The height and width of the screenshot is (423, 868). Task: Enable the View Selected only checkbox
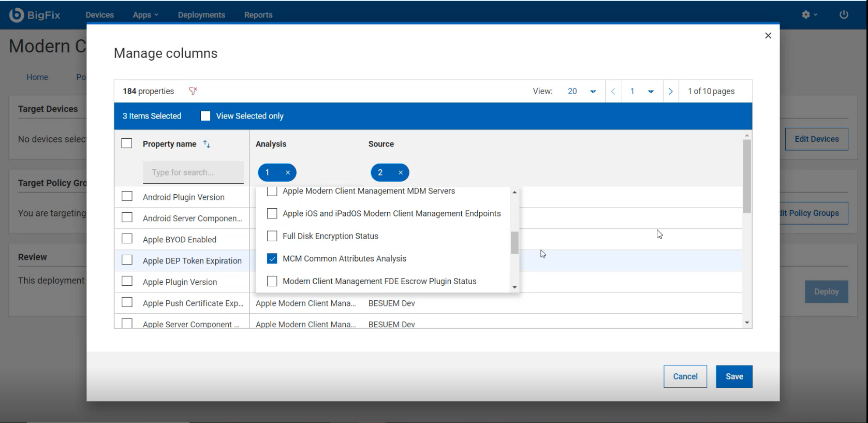tap(205, 116)
